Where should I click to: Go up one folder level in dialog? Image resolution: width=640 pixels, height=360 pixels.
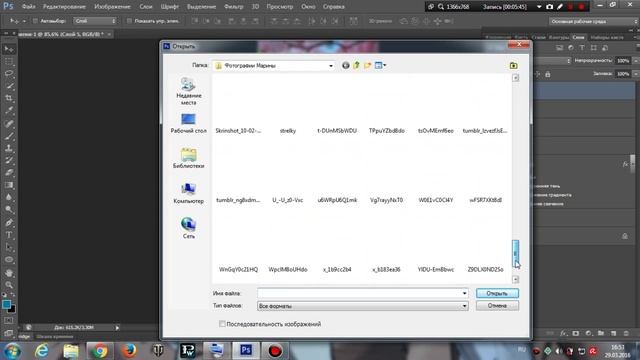357,65
